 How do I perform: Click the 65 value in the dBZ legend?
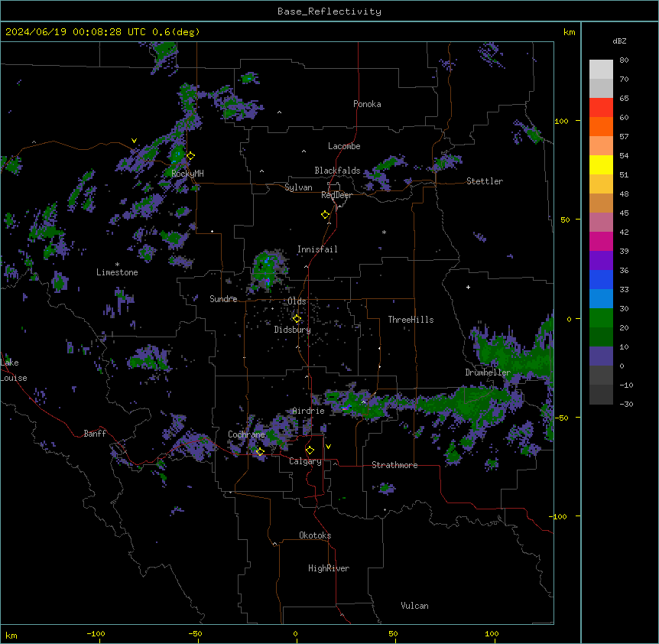(624, 99)
